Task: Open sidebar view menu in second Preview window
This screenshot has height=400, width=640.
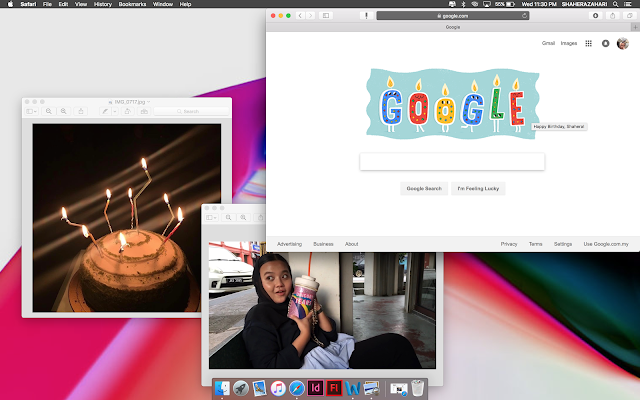Action: (x=211, y=218)
